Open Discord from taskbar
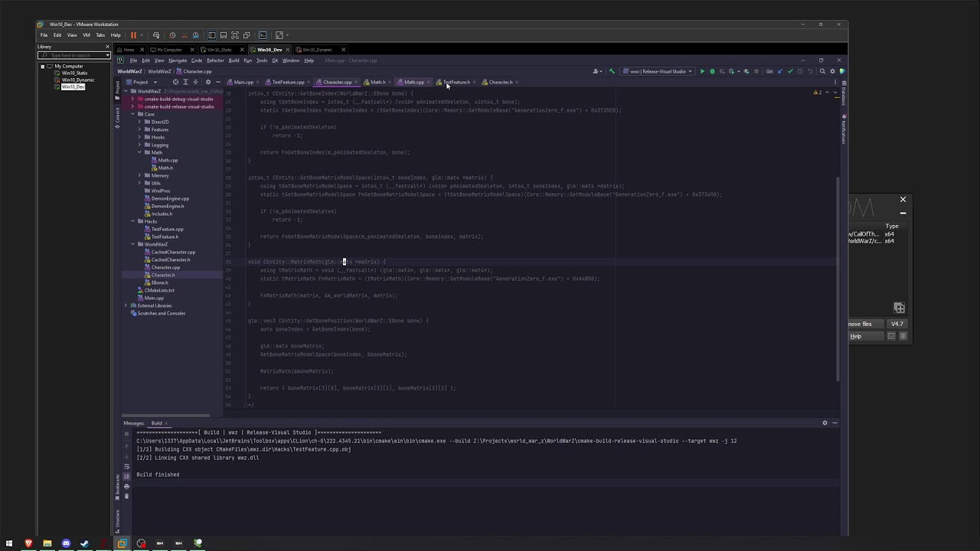 [66, 543]
